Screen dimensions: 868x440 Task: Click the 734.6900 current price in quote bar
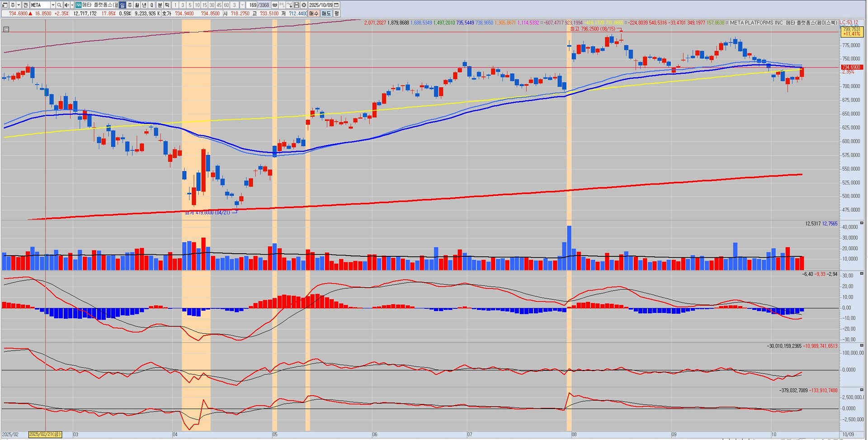(18, 14)
